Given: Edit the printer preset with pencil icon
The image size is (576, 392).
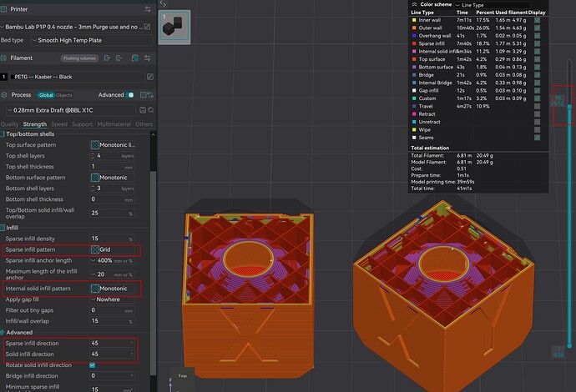Looking at the screenshot, I should [x=147, y=27].
